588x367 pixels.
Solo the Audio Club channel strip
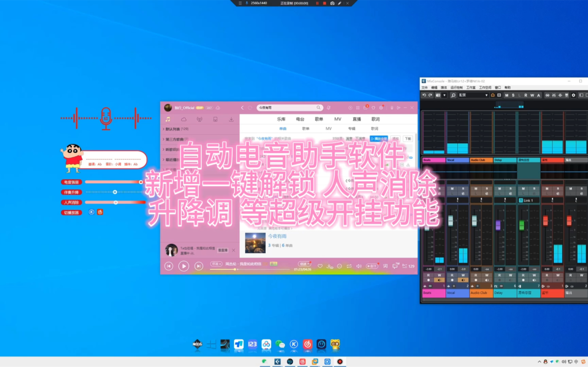pos(486,188)
